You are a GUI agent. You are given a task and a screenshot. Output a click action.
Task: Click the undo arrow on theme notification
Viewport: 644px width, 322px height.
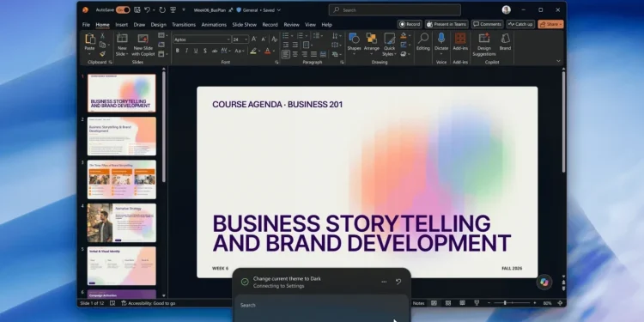(x=398, y=282)
